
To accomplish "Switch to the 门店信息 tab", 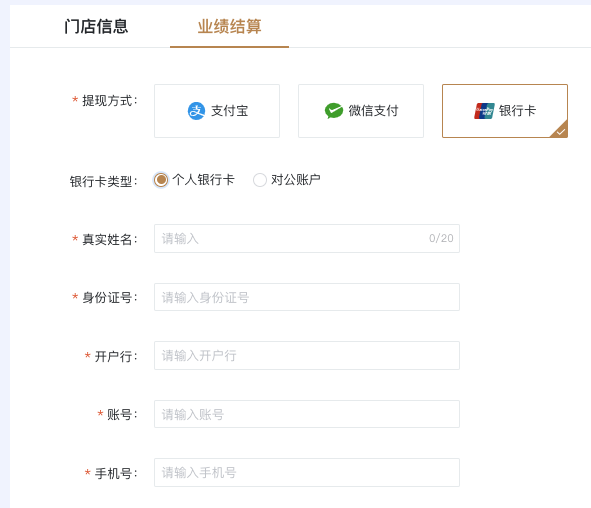I will 96,26.
